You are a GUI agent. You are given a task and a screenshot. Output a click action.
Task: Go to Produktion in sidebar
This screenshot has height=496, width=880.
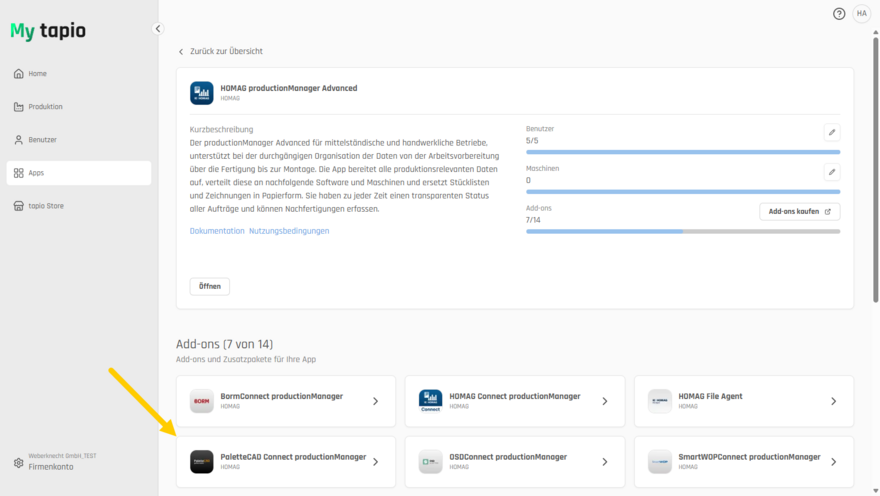(79, 107)
